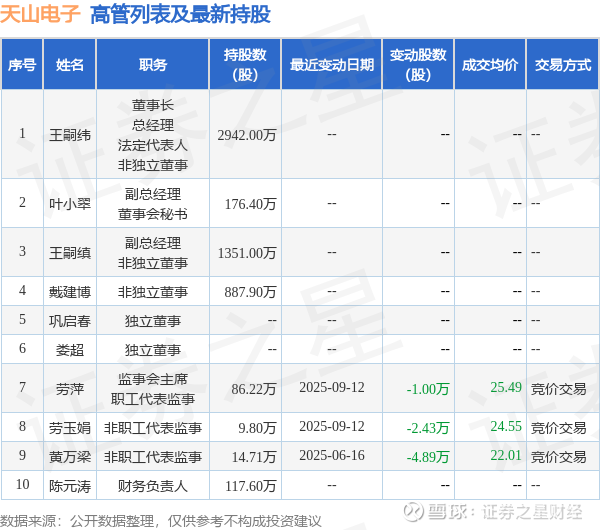This screenshot has height=530, width=600.
Task: Click the name 劳萍
Action: pyautogui.click(x=70, y=389)
